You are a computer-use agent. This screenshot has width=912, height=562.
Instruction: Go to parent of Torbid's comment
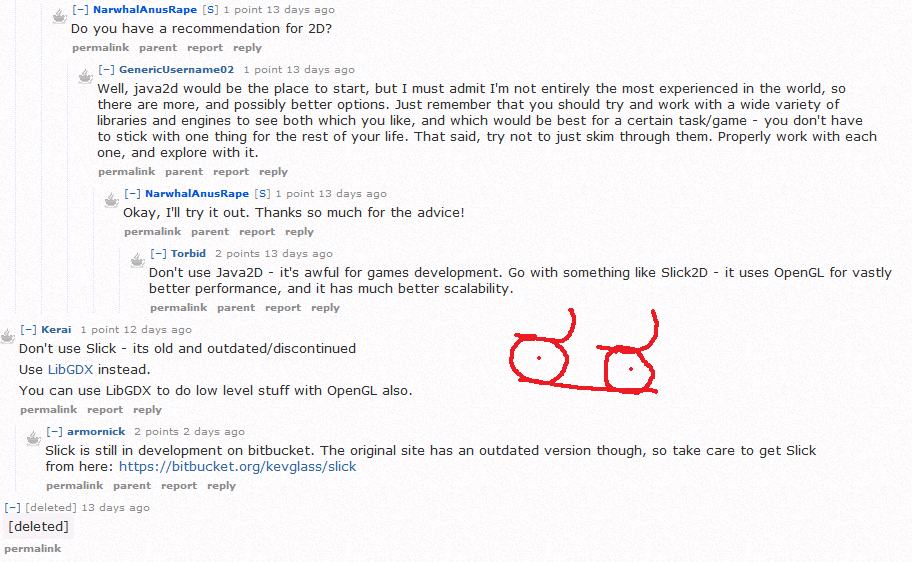pos(236,308)
